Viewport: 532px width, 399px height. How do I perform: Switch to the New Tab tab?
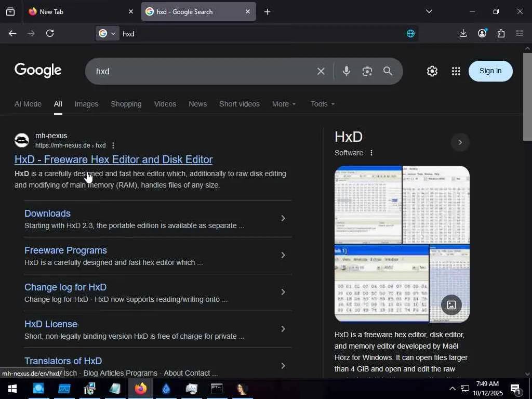[81, 11]
